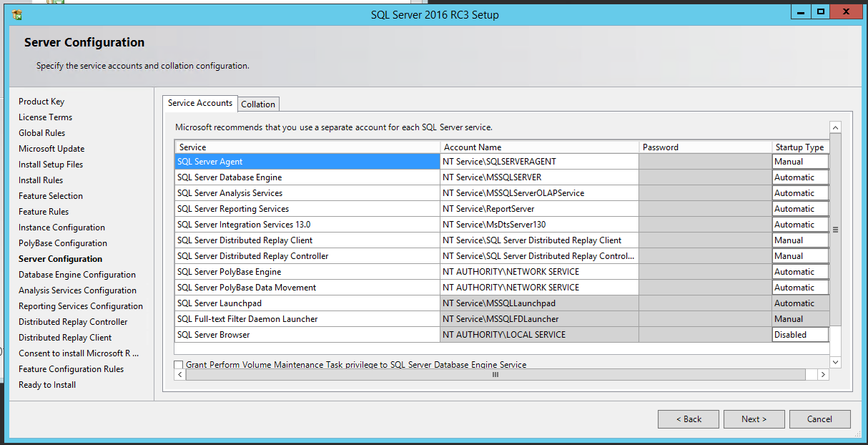Edit account name for PolyBase Data Movement
Image resolution: width=868 pixels, height=445 pixels.
click(540, 288)
